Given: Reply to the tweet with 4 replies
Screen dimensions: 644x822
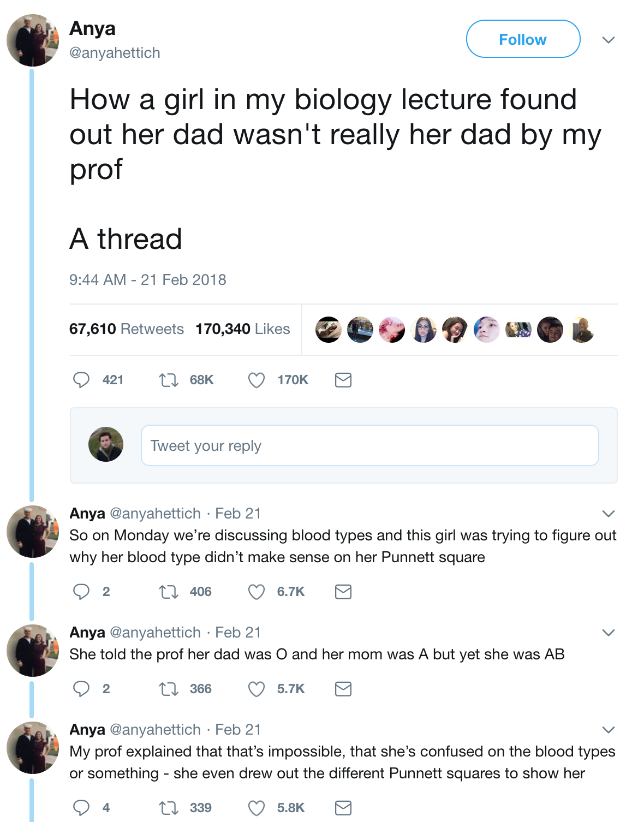Looking at the screenshot, I should pos(81,808).
